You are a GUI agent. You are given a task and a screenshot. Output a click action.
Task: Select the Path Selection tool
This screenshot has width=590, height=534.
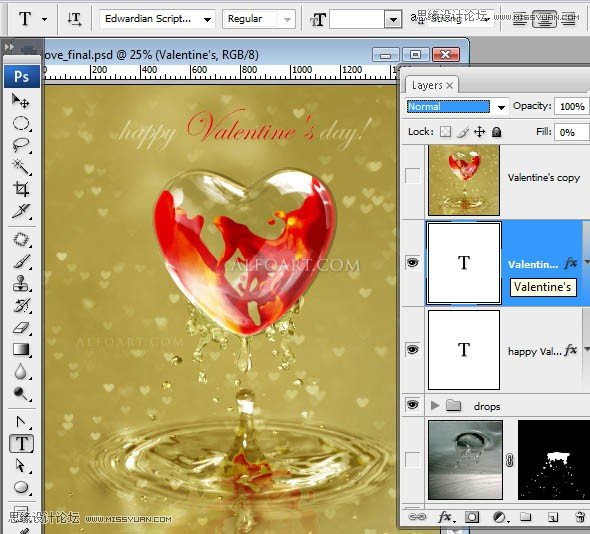click(21, 466)
